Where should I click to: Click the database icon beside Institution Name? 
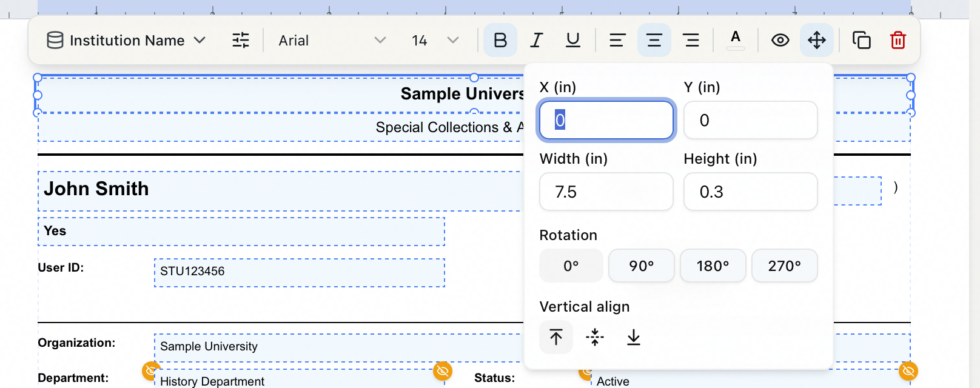(55, 41)
